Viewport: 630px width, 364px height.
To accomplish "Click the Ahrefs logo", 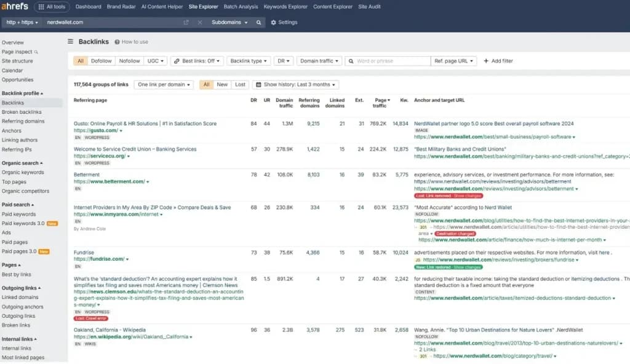I will pos(15,6).
